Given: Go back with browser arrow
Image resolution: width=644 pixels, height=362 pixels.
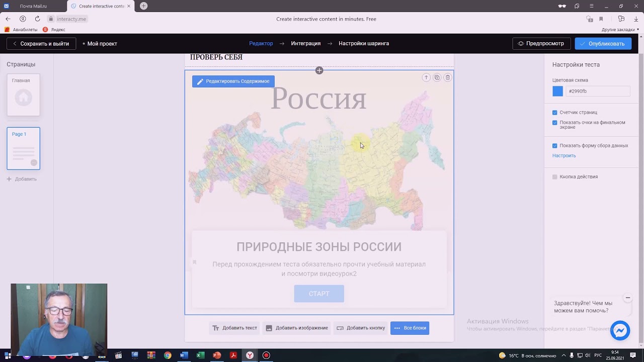Looking at the screenshot, I should (x=8, y=19).
